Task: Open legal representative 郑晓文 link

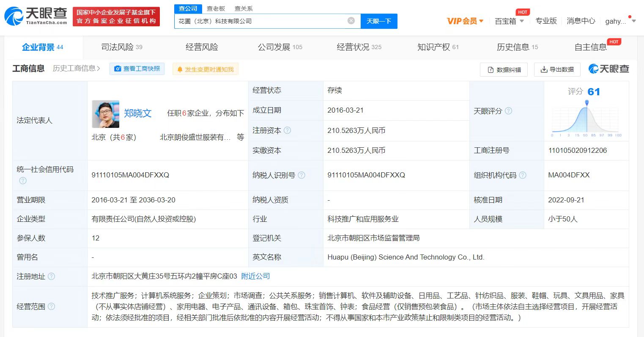Action: pos(138,113)
